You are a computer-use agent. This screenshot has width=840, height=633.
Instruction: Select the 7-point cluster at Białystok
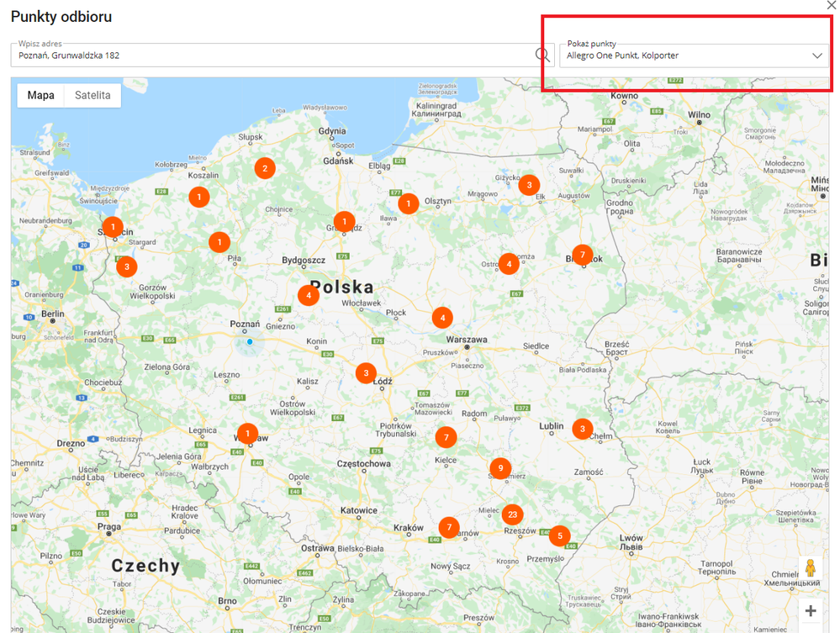582,254
